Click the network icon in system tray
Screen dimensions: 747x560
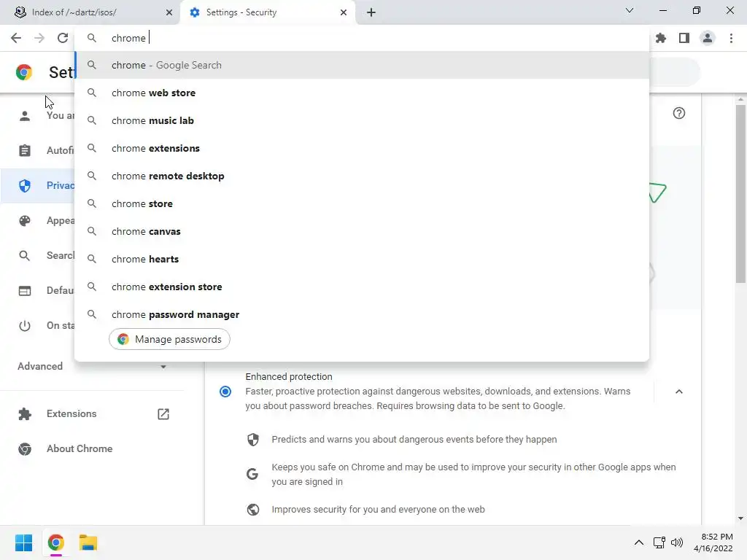tap(659, 542)
